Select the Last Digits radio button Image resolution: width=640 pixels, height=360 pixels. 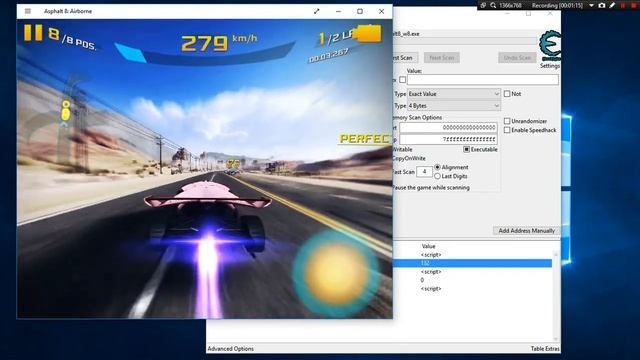(438, 176)
